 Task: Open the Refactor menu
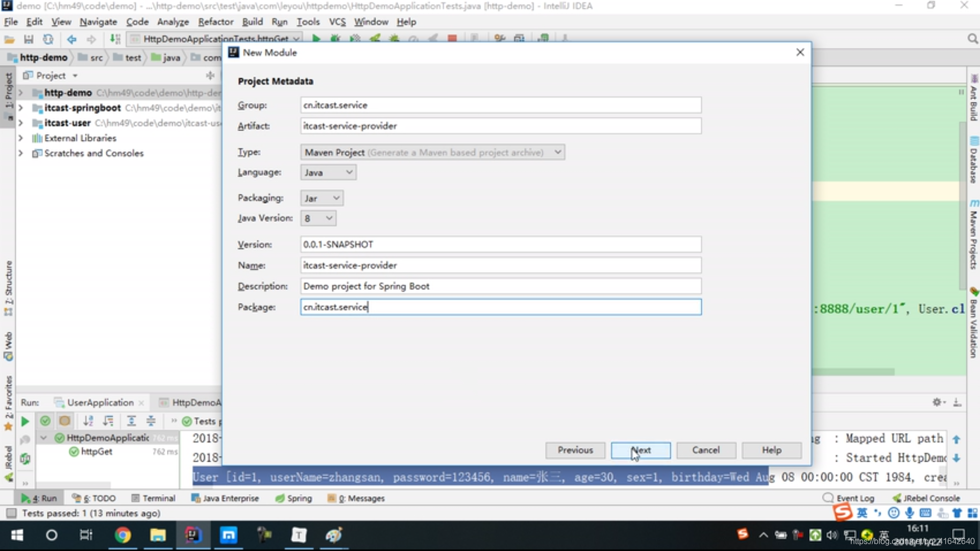tap(215, 22)
